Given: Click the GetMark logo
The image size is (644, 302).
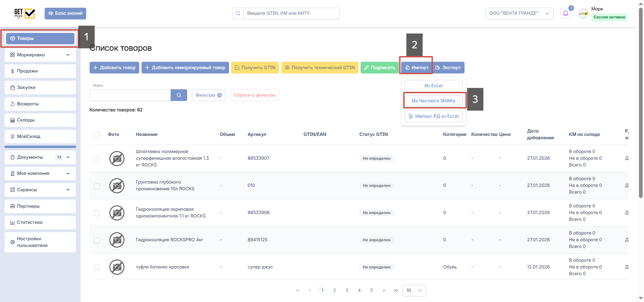Looking at the screenshot, I should [24, 13].
